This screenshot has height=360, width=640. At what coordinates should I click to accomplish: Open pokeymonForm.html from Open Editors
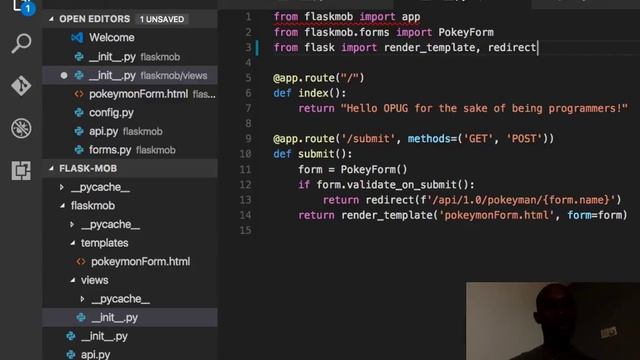(130, 94)
